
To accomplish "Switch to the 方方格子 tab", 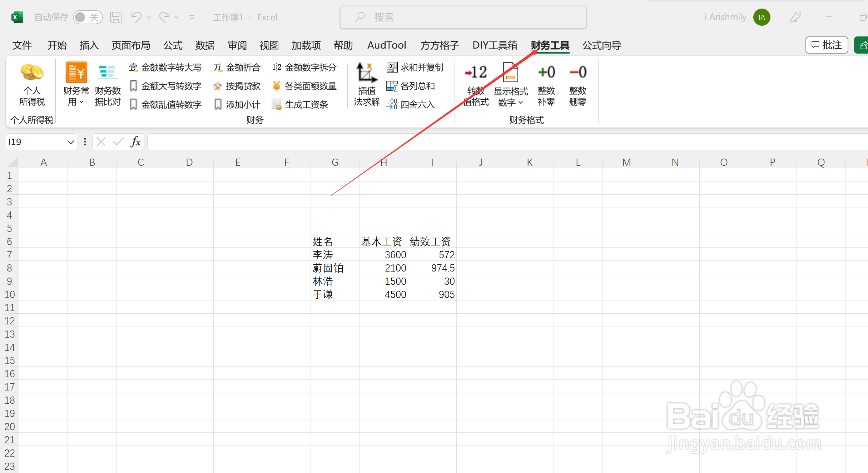I will click(x=440, y=45).
